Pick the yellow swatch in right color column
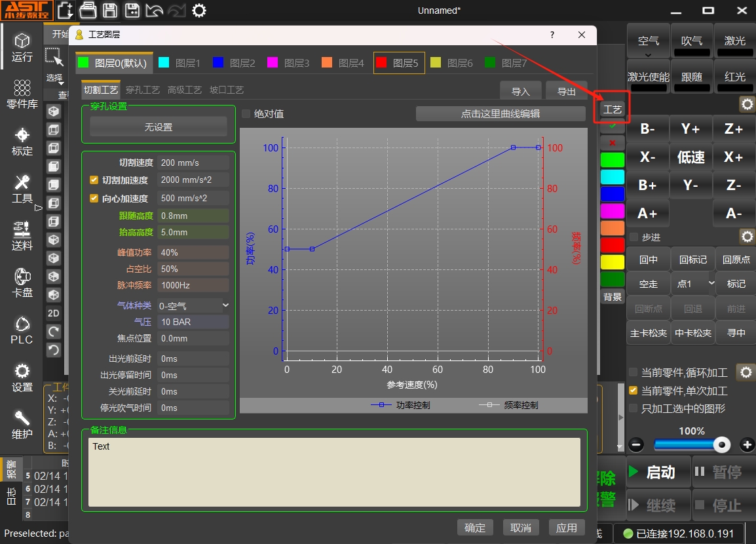Image resolution: width=756 pixels, height=544 pixels. click(x=613, y=262)
